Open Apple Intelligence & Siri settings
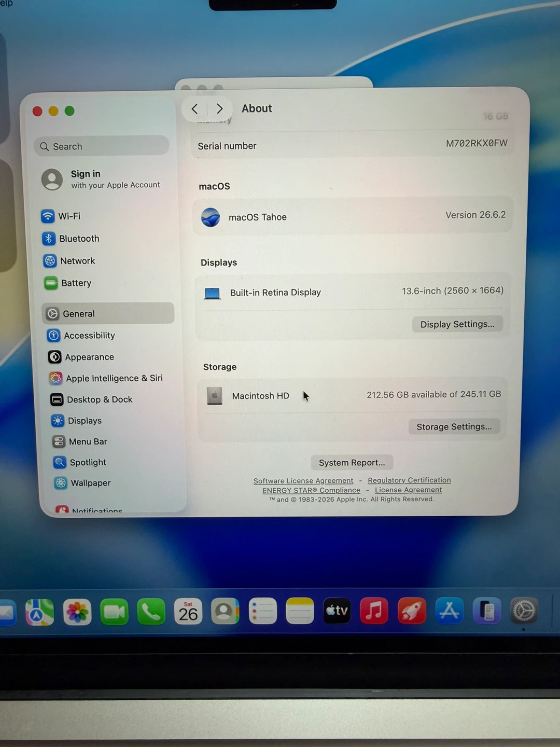The width and height of the screenshot is (560, 747). 106,378
